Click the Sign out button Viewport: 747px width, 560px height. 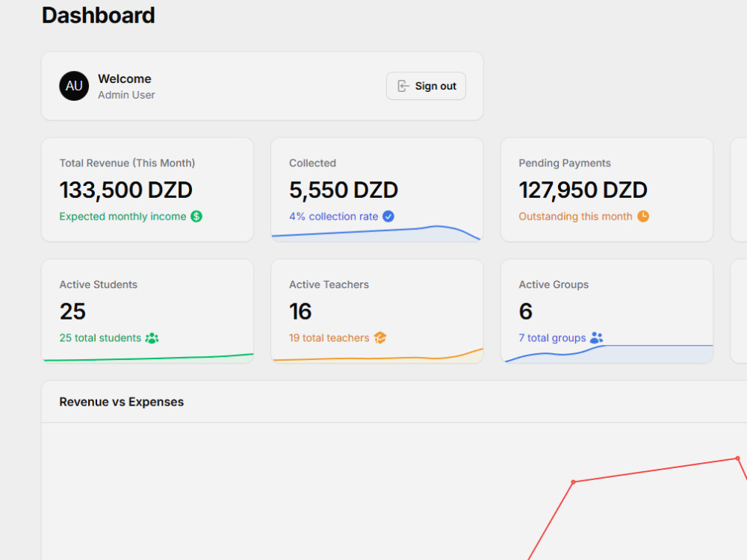[x=426, y=86]
